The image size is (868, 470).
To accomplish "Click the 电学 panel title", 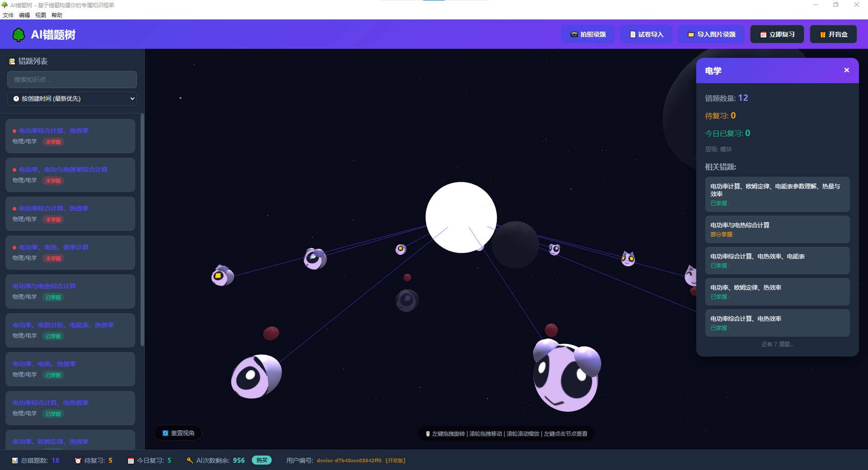I will (713, 70).
